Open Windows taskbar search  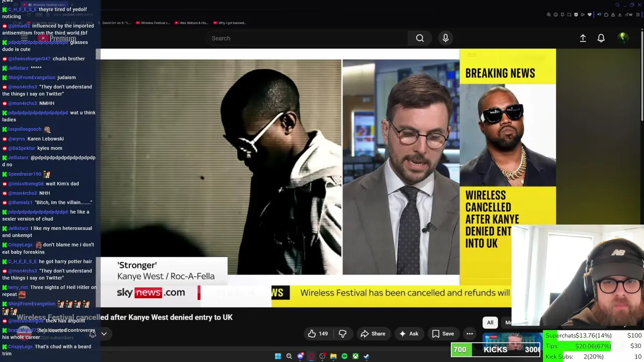click(x=289, y=356)
